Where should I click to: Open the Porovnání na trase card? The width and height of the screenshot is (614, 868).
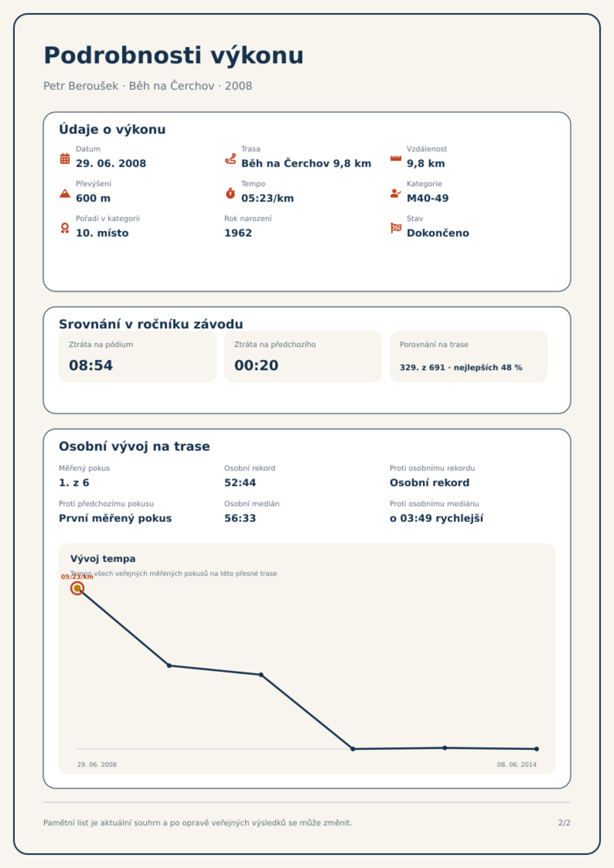click(x=468, y=356)
